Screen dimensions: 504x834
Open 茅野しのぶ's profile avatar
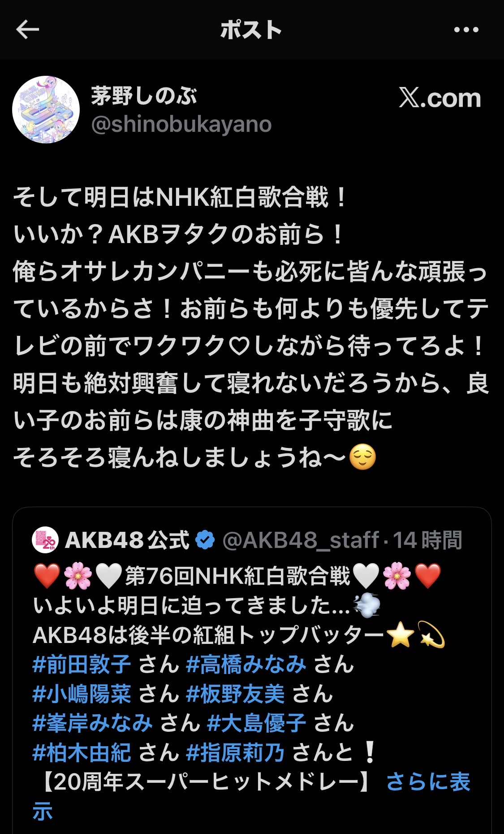coord(46,109)
